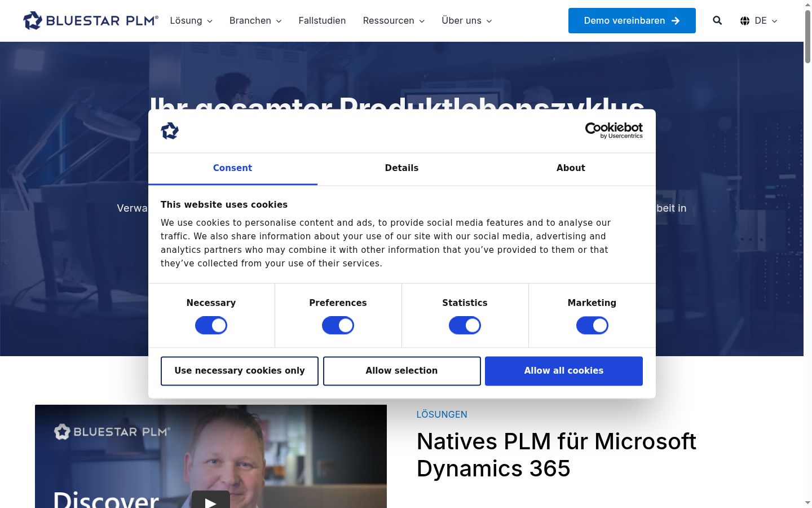812x508 pixels.
Task: Accept with Allow all cookies
Action: tap(564, 371)
